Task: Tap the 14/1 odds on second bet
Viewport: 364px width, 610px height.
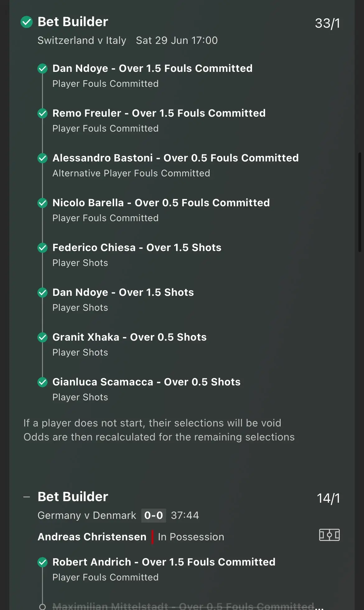Action: pos(328,498)
